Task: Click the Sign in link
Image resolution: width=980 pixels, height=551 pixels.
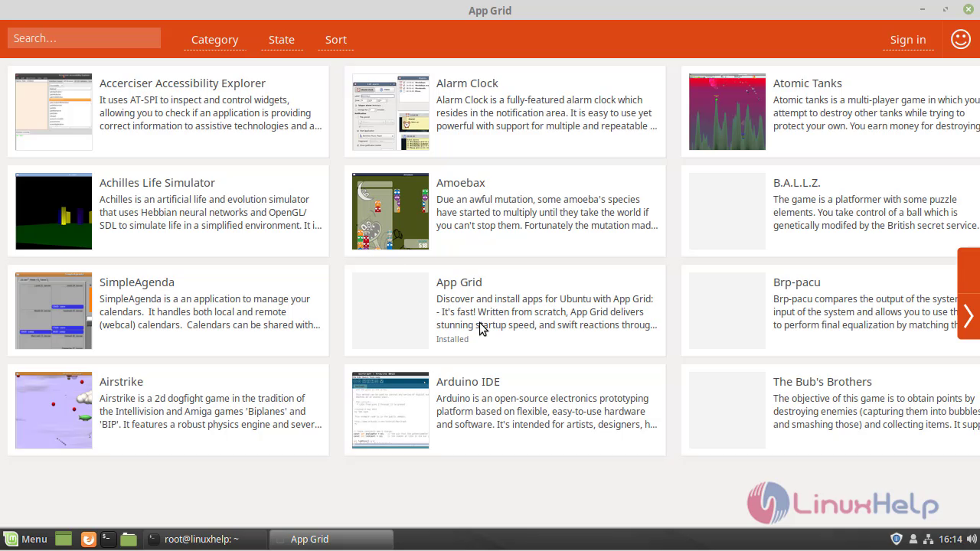Action: [908, 40]
